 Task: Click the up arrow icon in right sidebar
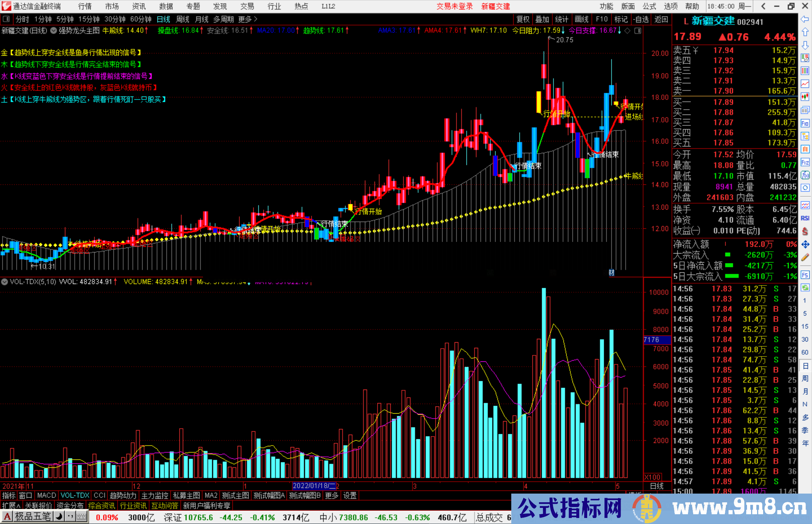tap(805, 32)
